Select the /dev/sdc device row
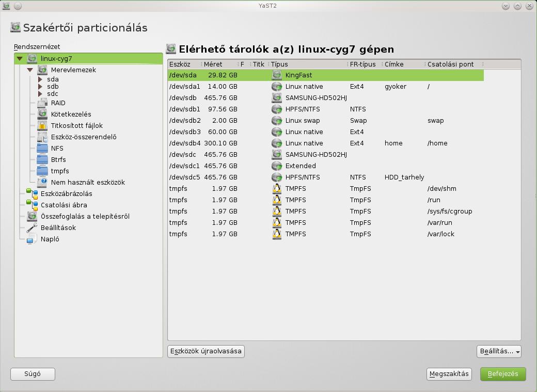Viewport: 537px width, 392px height. 326,155
